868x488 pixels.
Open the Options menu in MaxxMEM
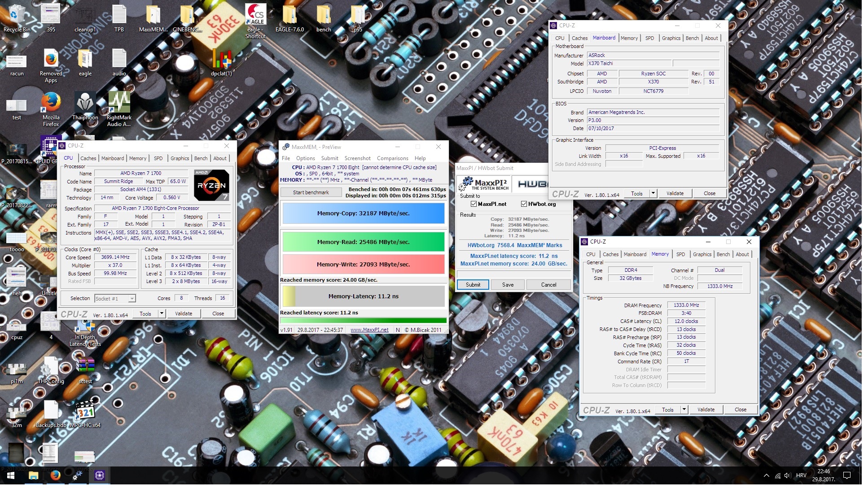(x=305, y=159)
